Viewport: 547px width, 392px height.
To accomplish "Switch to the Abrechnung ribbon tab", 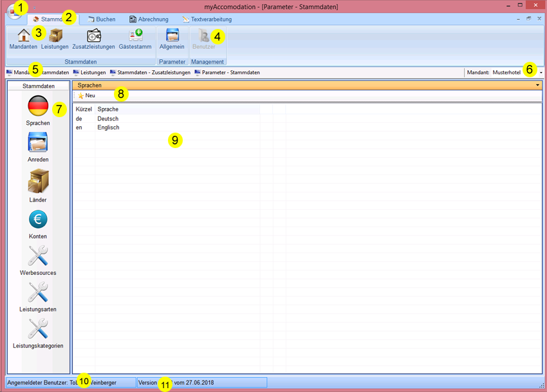I will 149,19.
